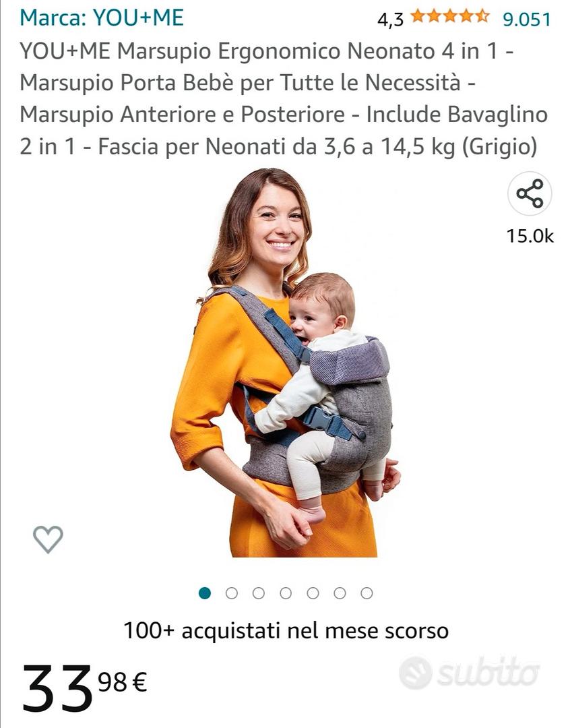
Task: Jump to the fifth carousel image dot
Action: [x=313, y=593]
